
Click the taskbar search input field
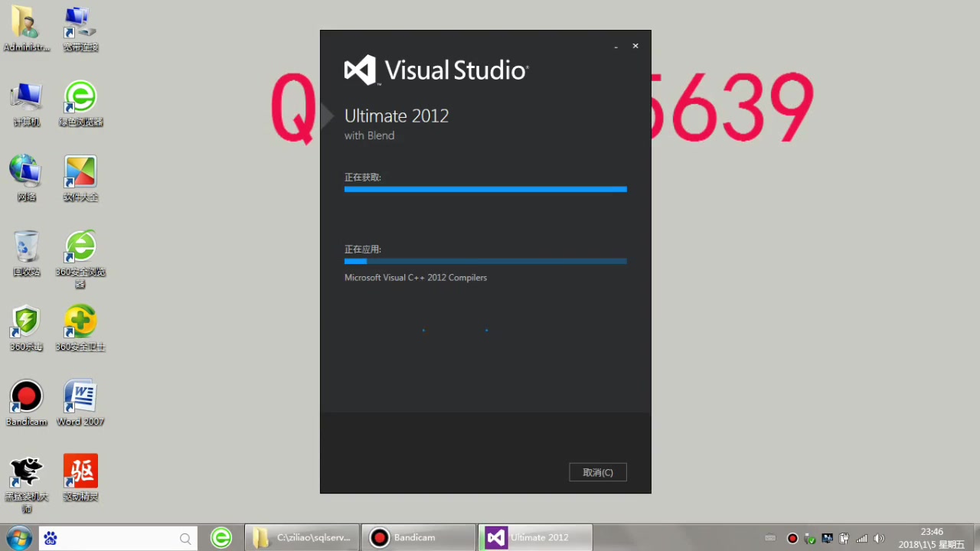[x=119, y=538]
